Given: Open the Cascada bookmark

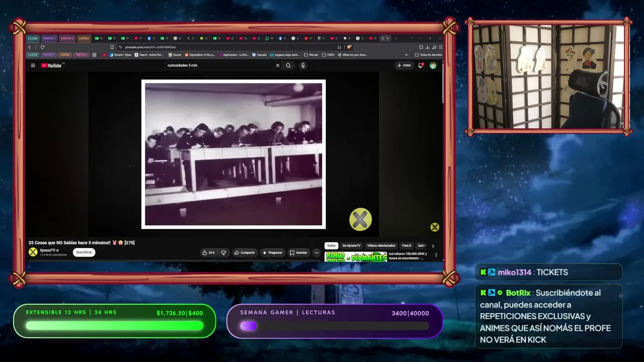Looking at the screenshot, I should [x=260, y=55].
